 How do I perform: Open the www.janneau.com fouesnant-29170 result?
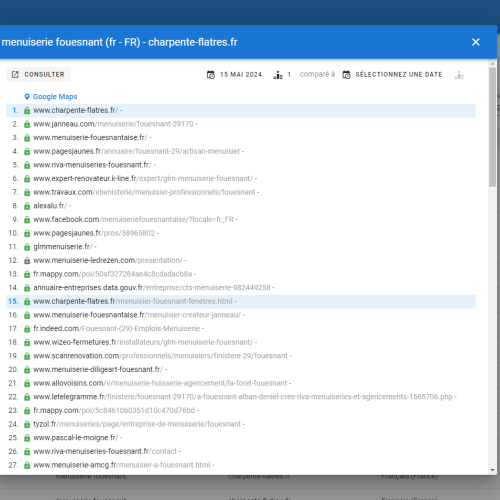113,124
